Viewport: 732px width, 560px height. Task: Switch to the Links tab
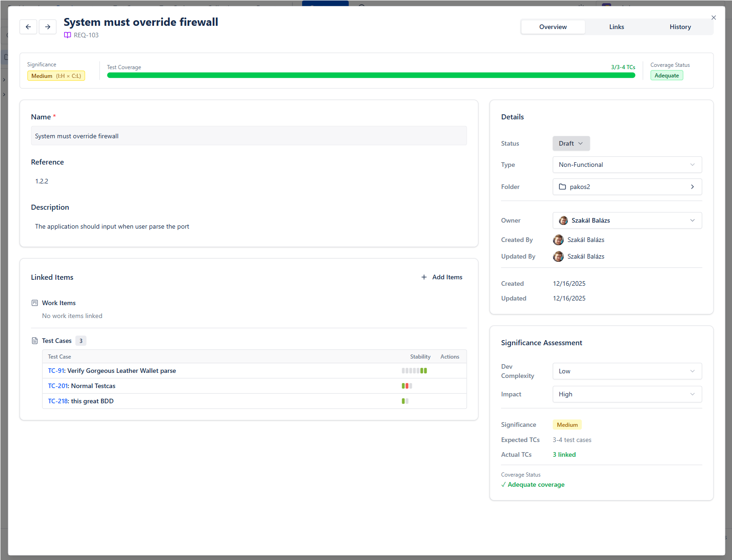point(616,27)
